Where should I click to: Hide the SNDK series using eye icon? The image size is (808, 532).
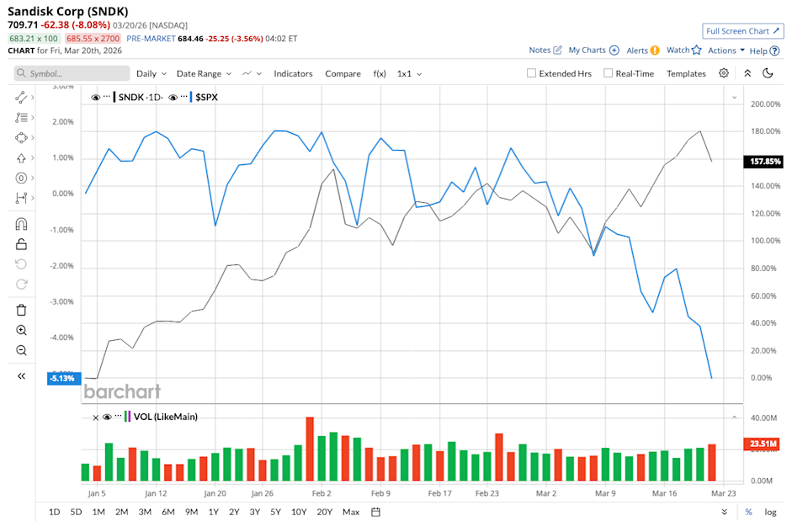tap(96, 97)
